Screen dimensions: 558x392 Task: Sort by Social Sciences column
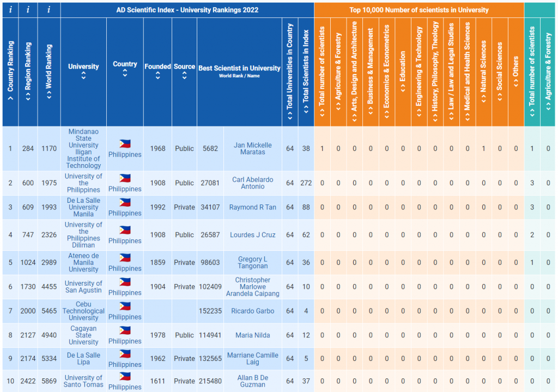coord(500,97)
